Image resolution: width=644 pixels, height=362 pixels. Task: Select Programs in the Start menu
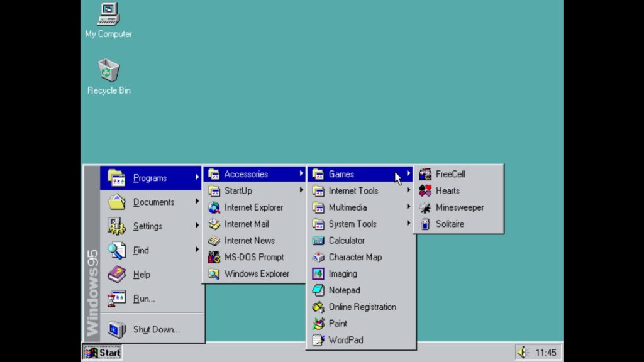click(x=150, y=178)
